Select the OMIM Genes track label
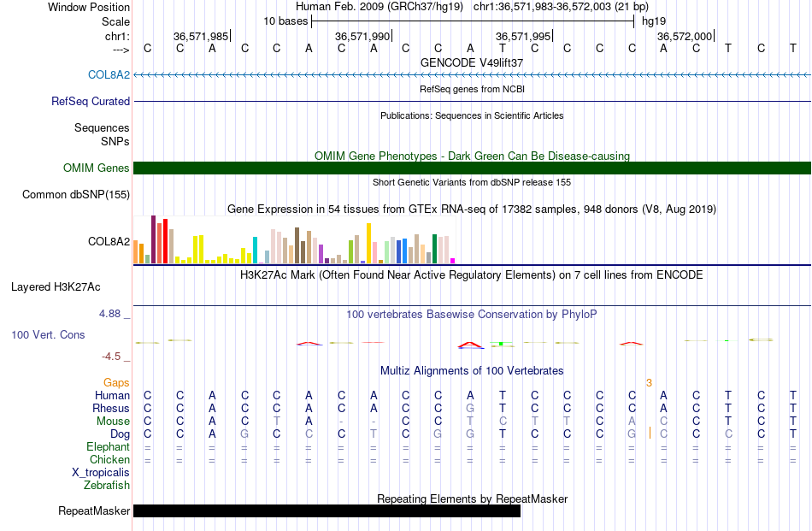812x531 pixels. click(x=96, y=168)
